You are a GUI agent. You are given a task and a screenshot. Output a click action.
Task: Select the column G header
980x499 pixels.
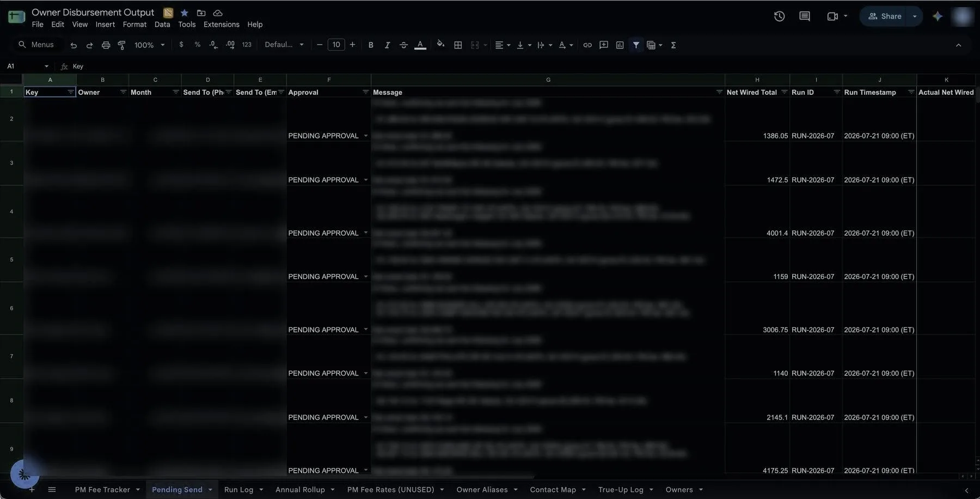pyautogui.click(x=548, y=80)
